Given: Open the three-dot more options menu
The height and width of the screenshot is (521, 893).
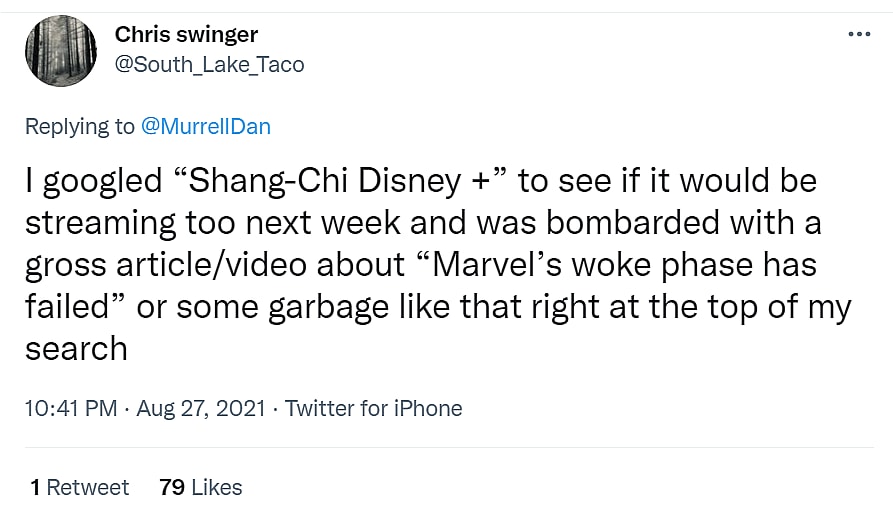Looking at the screenshot, I should click(858, 35).
